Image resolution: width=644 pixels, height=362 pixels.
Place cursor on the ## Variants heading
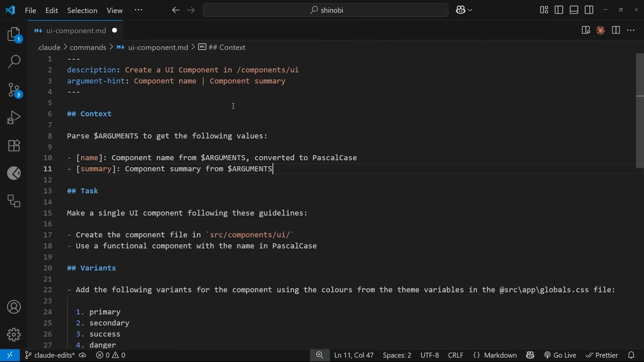[91, 268]
